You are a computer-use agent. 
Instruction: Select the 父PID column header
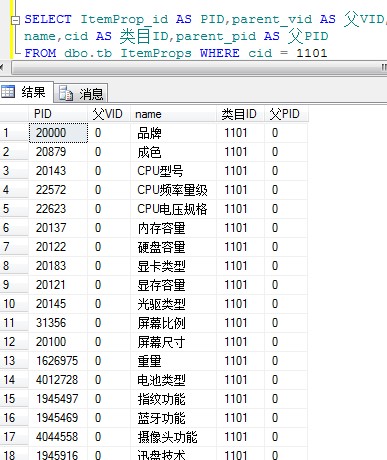(x=286, y=114)
